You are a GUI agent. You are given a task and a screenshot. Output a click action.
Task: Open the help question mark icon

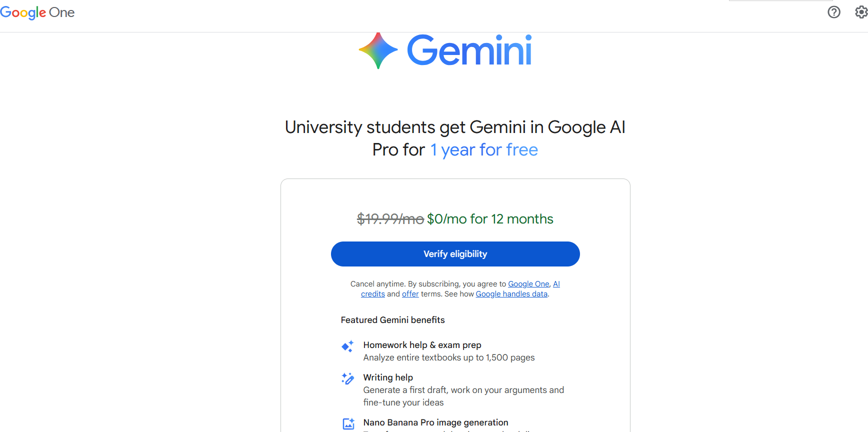pyautogui.click(x=834, y=12)
